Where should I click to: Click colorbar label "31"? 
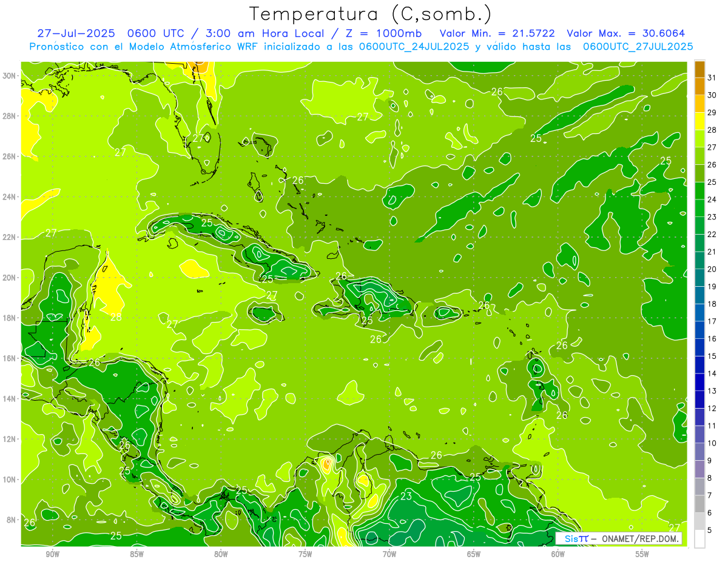712,78
